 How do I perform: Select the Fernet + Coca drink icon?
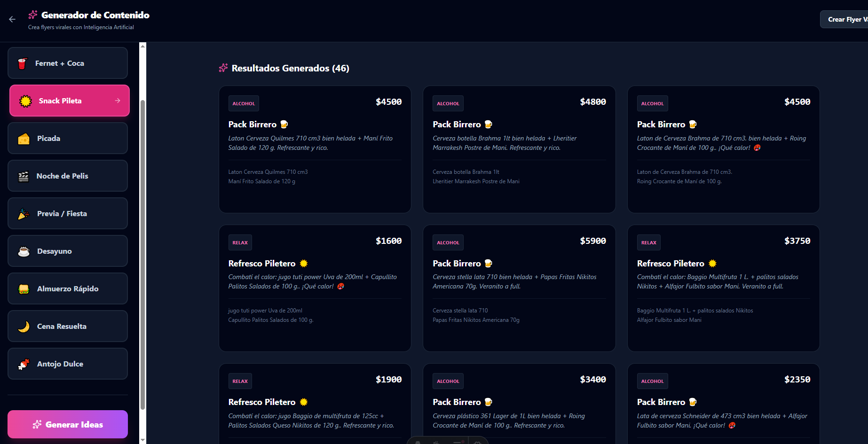(22, 63)
